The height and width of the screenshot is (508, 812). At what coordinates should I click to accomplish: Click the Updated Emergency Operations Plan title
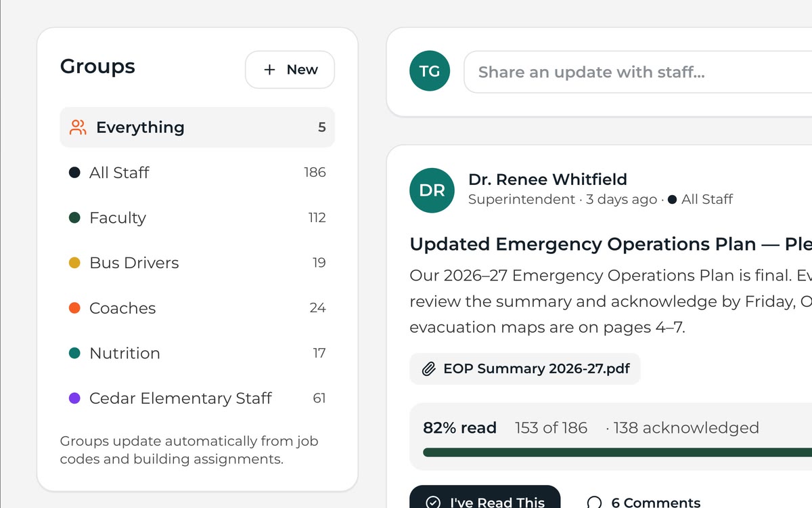pyautogui.click(x=610, y=244)
